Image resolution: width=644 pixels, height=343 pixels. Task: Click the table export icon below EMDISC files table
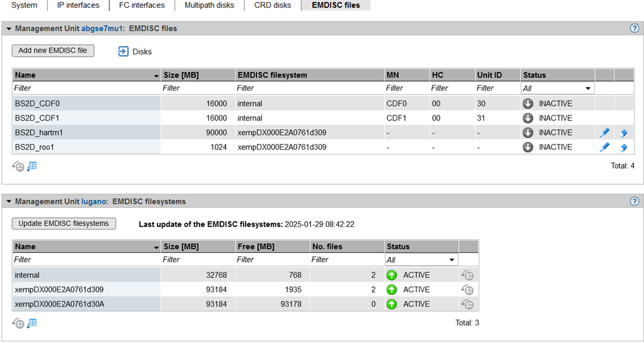[x=32, y=167]
